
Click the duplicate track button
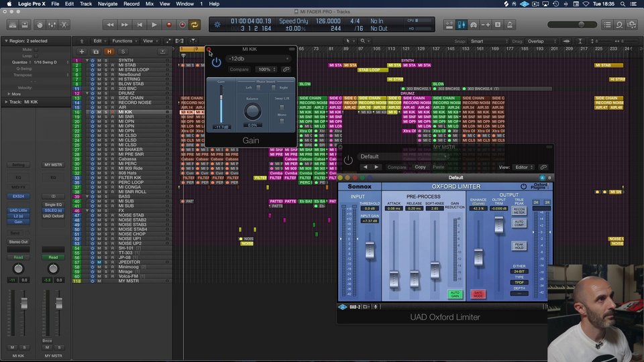[96, 52]
